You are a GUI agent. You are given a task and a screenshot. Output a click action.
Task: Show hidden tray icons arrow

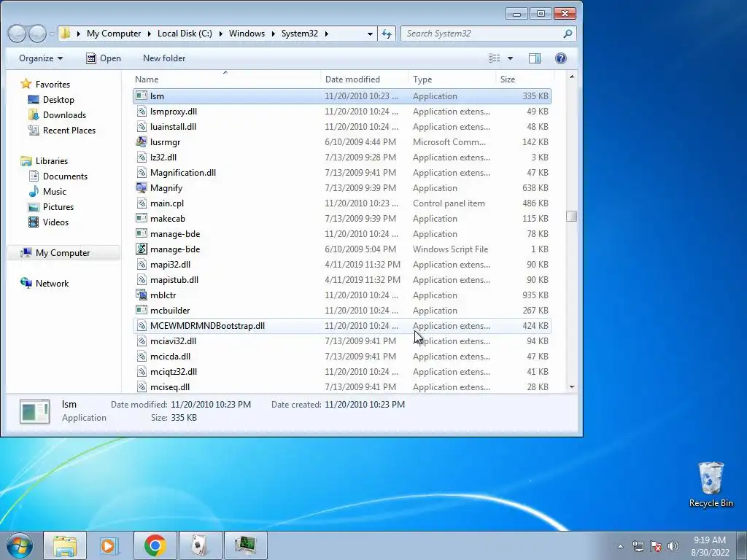(x=620, y=545)
